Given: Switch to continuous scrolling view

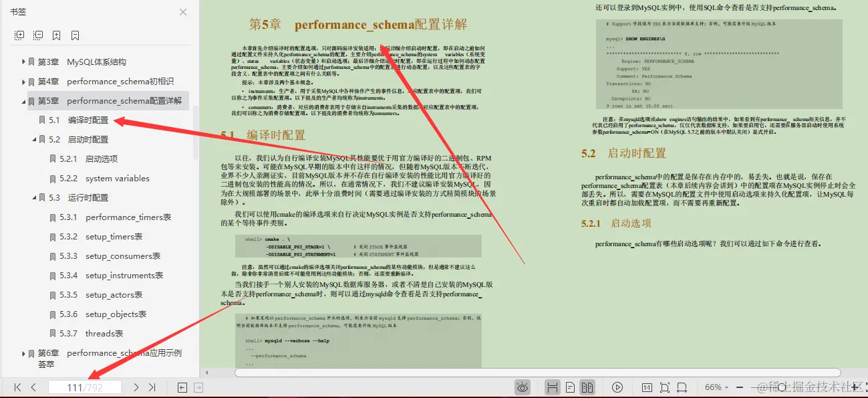Looking at the screenshot, I should tap(553, 387).
